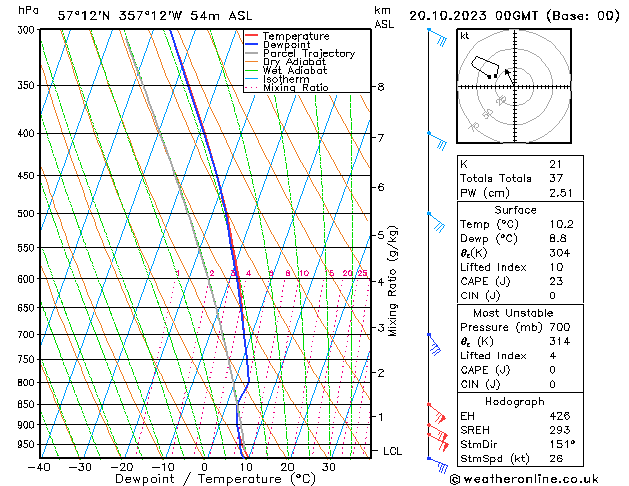Click the Surface 'CAPE (J)' value 23
Screen dimensions: 629x486
[x=556, y=281]
